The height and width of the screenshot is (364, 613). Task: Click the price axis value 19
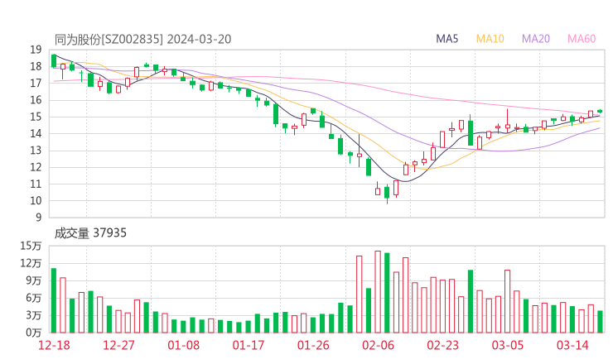[36, 50]
